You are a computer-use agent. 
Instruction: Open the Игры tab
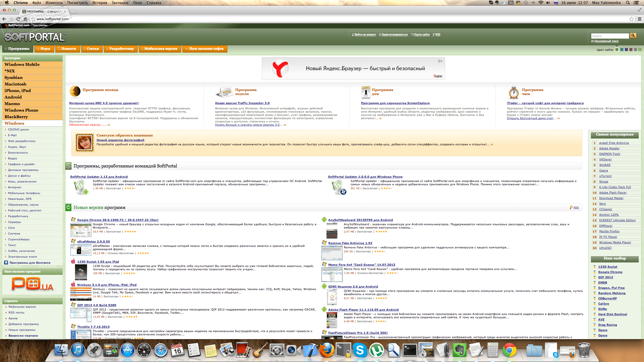point(44,49)
